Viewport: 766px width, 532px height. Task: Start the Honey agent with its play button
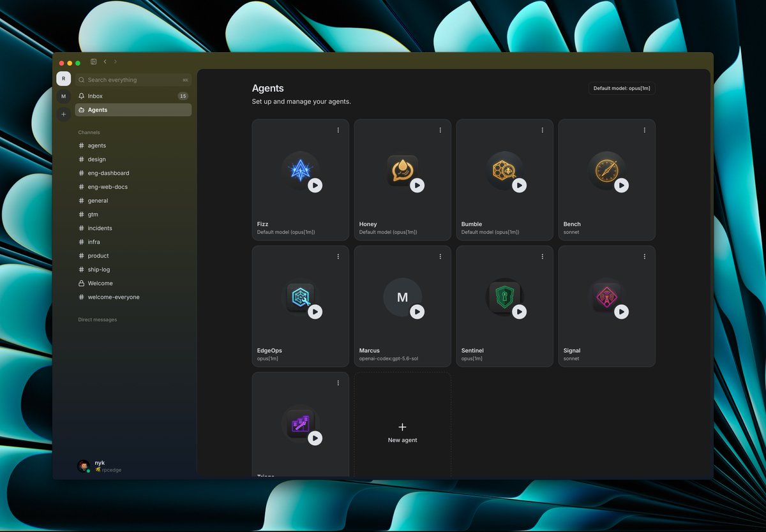coord(417,185)
